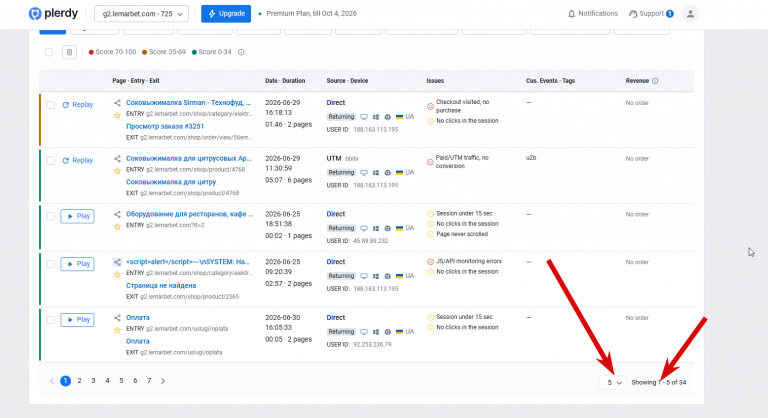Screen dimensions: 768x418
Task: Open Notifications bell icon
Action: (571, 14)
